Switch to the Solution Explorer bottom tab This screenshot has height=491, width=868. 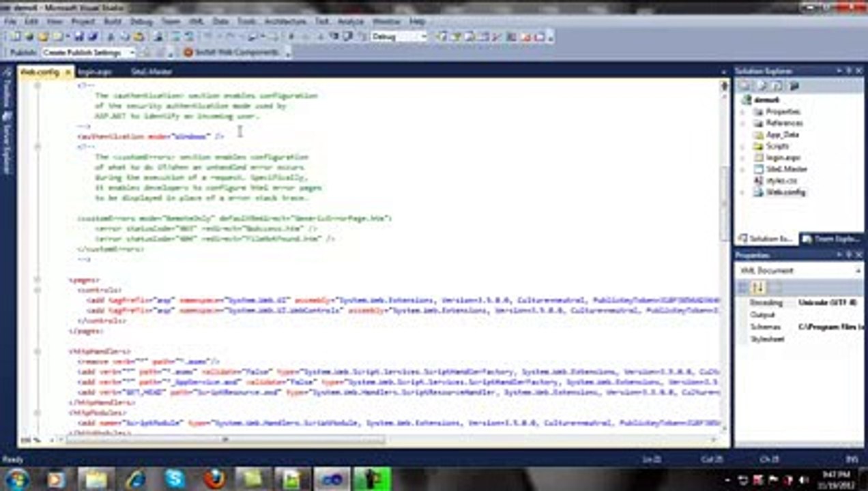tap(767, 239)
